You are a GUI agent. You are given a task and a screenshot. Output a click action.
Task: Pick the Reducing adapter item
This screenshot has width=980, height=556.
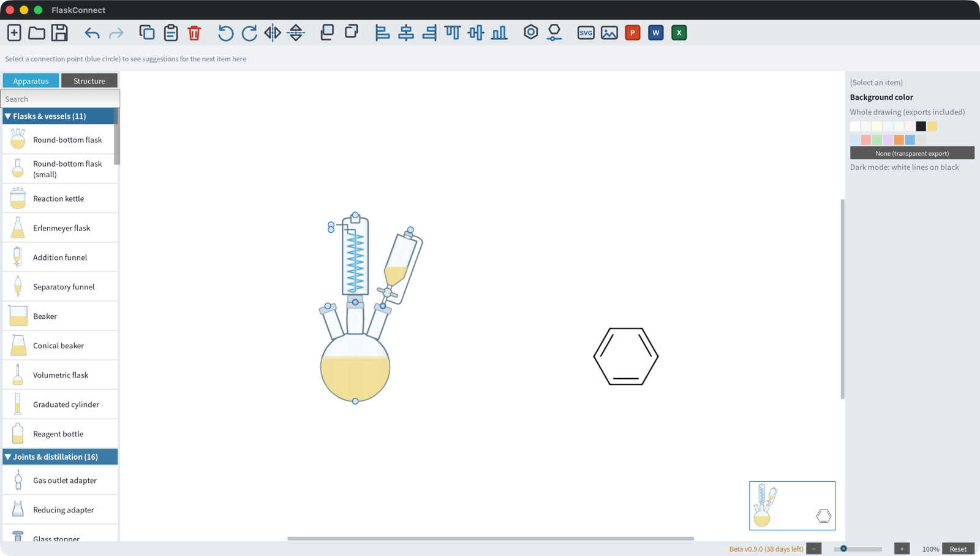pos(60,510)
